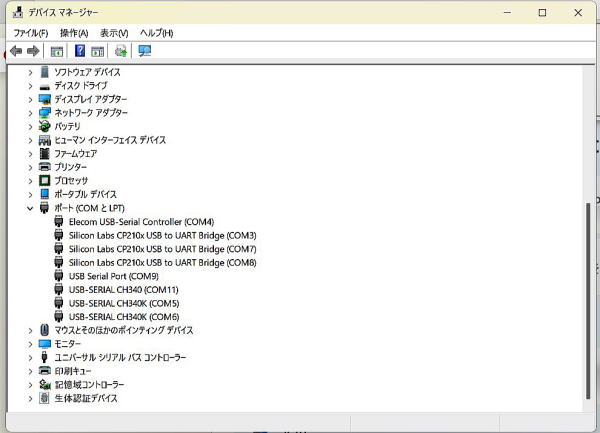Select Elecom USB-Serial Controller (COM4)
The width and height of the screenshot is (600, 433).
pyautogui.click(x=141, y=222)
